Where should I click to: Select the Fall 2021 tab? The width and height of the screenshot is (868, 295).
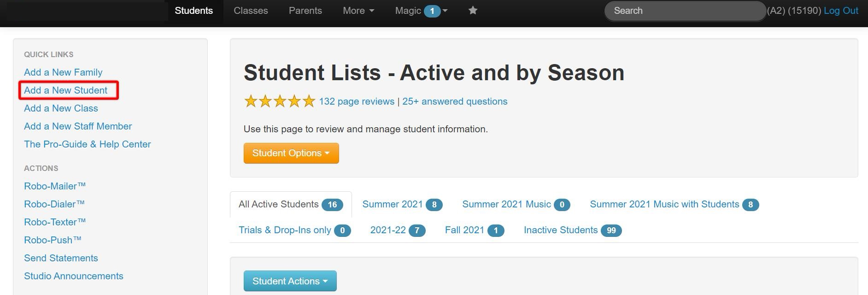coord(474,230)
